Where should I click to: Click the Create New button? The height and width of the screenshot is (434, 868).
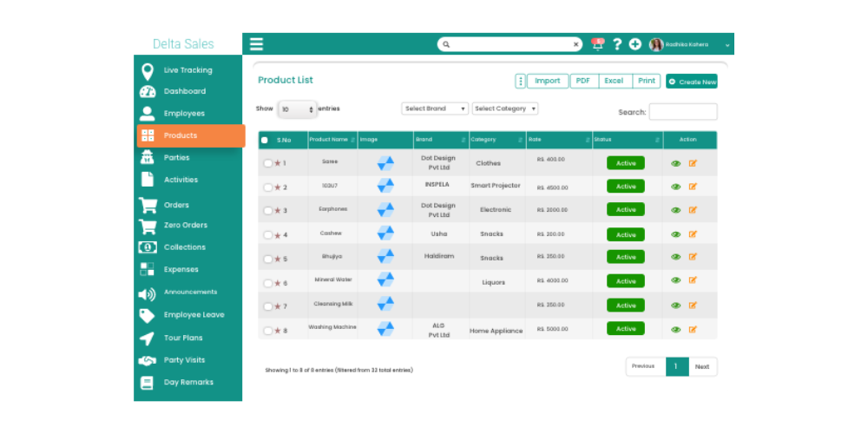point(692,82)
